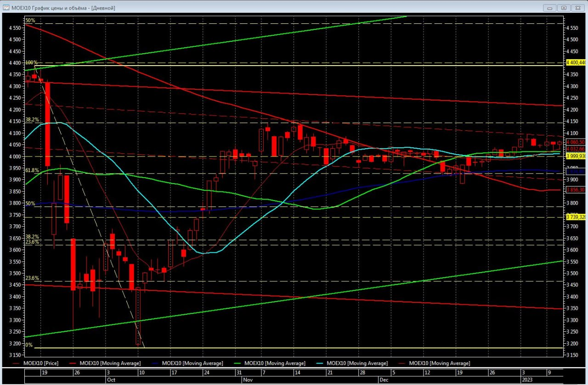
Task: Click Oct on the date axis
Action: (112, 380)
